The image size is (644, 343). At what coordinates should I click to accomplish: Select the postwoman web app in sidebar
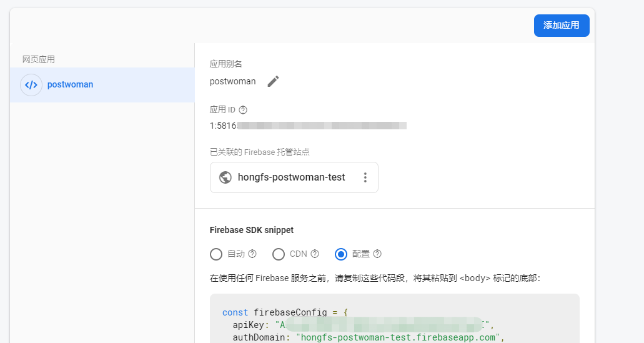click(102, 85)
